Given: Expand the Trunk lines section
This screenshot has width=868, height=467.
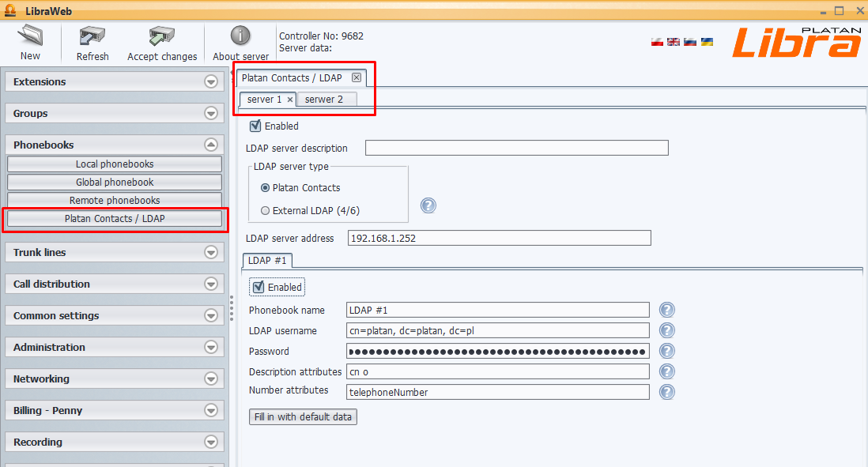Looking at the screenshot, I should pos(211,252).
